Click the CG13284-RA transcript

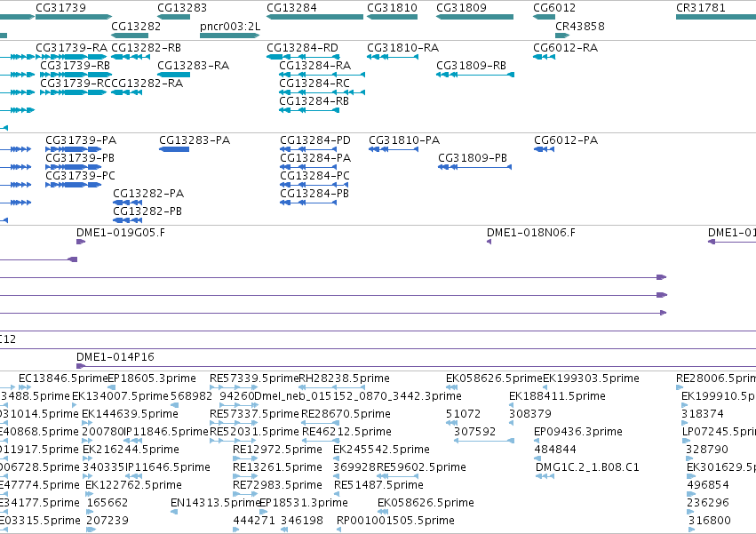click(322, 75)
